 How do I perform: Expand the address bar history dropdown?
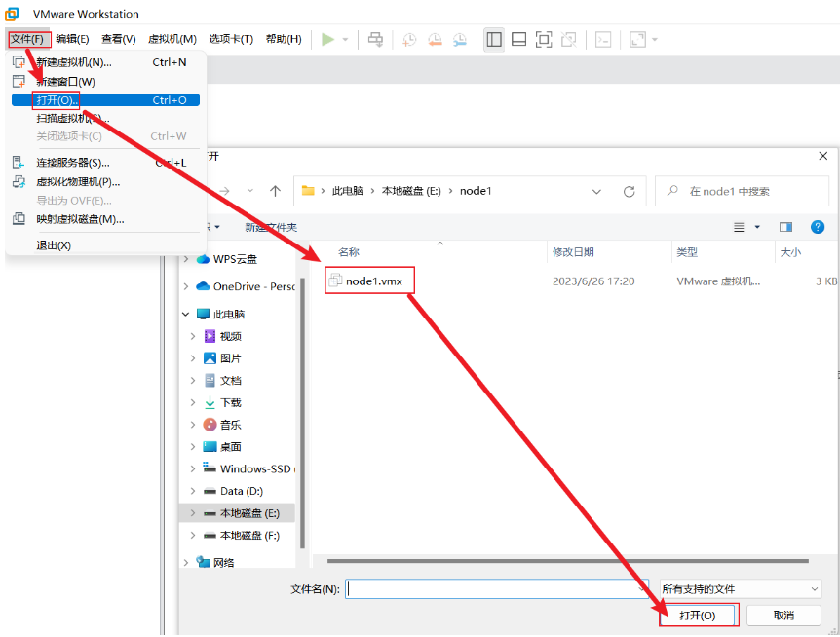tap(596, 192)
